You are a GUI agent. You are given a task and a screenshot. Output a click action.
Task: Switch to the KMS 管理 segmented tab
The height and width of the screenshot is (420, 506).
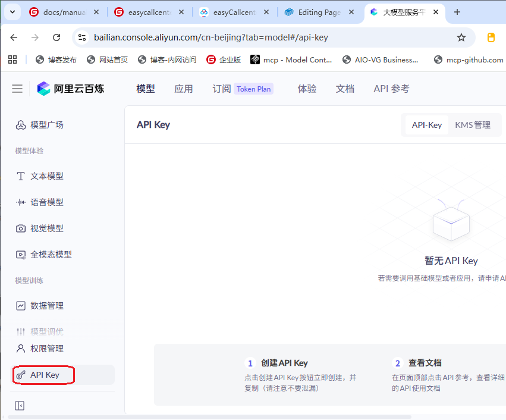[473, 126]
